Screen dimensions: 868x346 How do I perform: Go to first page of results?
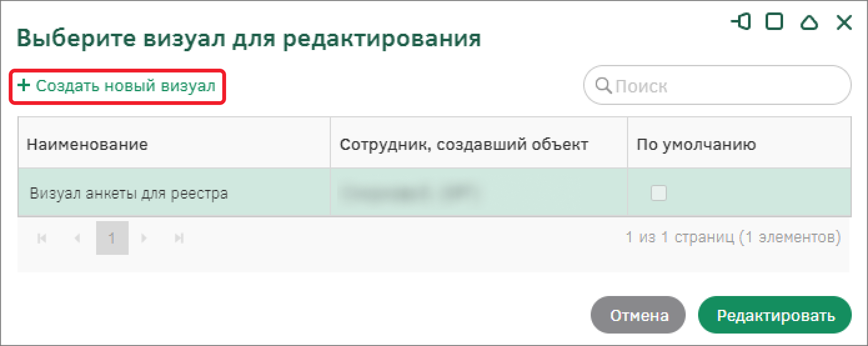(x=42, y=238)
